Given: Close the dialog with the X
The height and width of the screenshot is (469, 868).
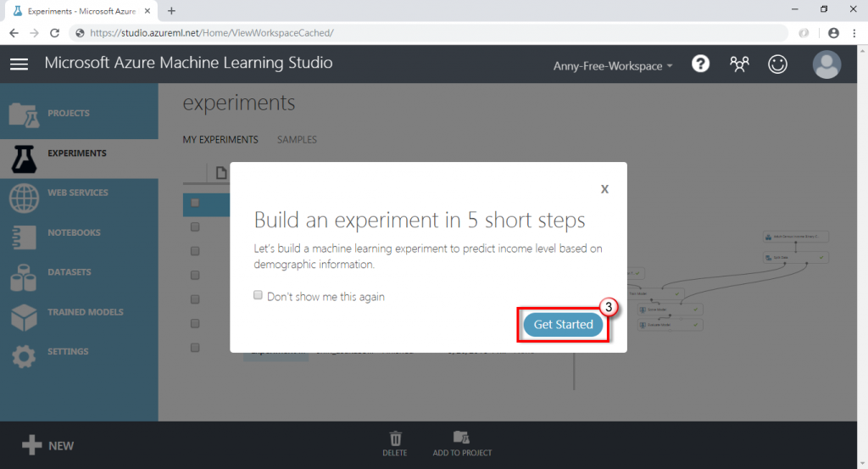Looking at the screenshot, I should (604, 189).
